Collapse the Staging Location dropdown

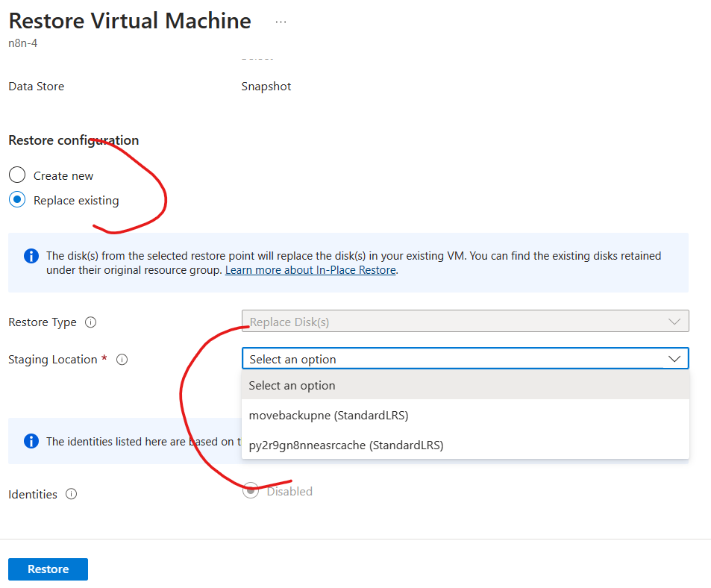click(x=674, y=359)
